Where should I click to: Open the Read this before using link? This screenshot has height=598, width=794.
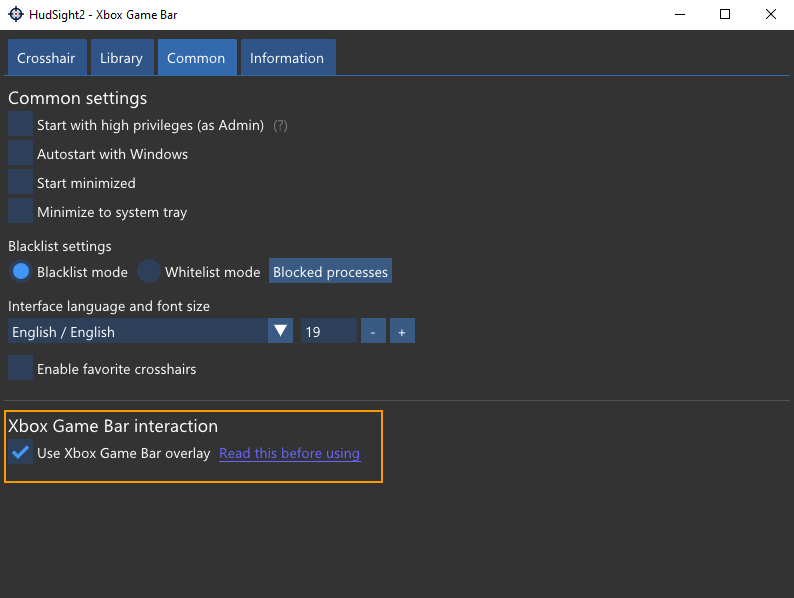290,453
